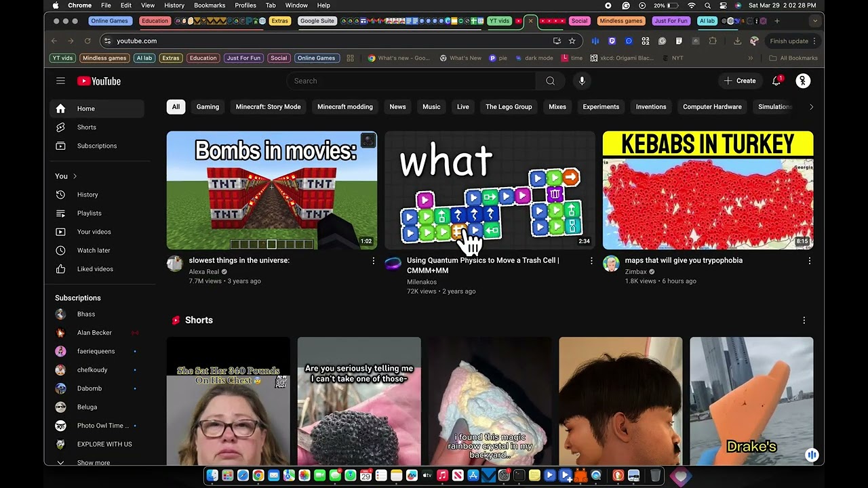Click the YouTube search field
This screenshot has height=488, width=868.
click(x=411, y=81)
